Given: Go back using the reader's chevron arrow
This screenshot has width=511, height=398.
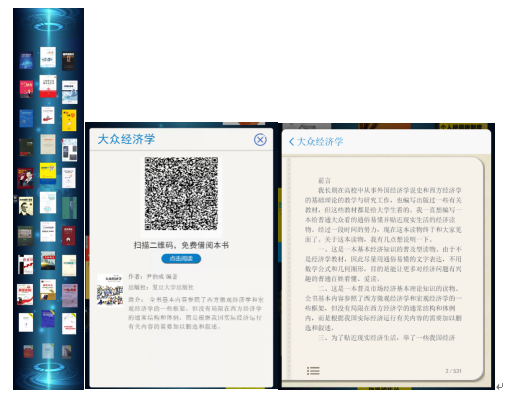Looking at the screenshot, I should point(291,142).
